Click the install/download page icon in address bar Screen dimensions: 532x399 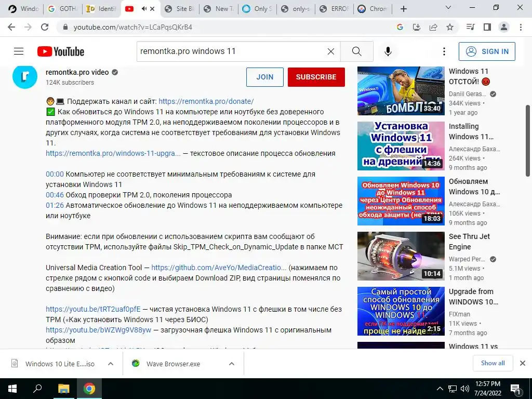[417, 27]
